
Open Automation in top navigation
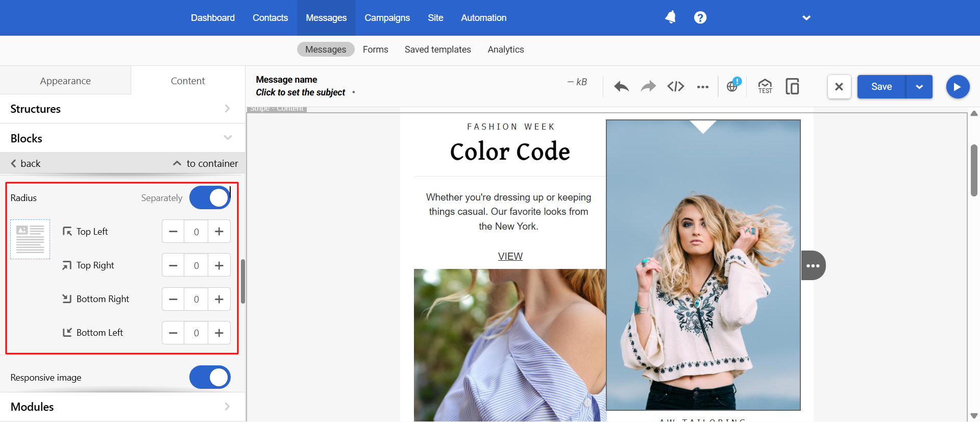[484, 18]
